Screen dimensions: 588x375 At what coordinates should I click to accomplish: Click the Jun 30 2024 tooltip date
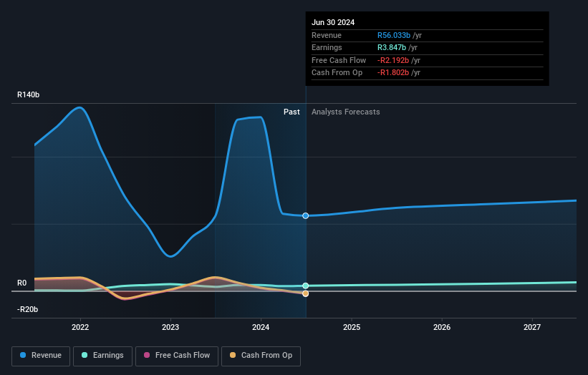333,22
